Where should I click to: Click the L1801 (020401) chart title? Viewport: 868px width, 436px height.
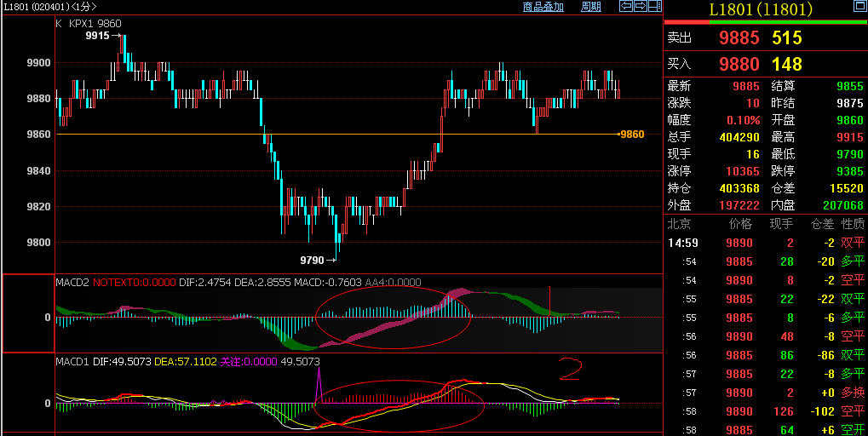pos(48,7)
